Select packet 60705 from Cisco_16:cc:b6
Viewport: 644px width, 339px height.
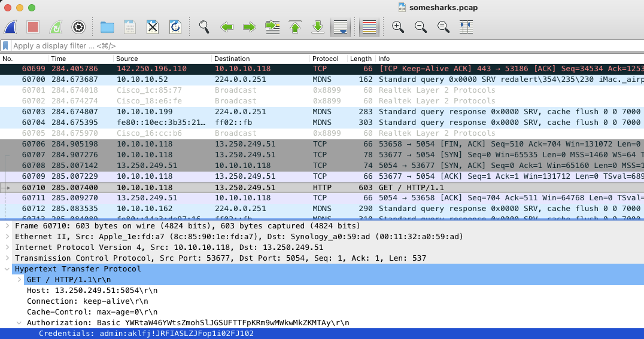pos(322,133)
